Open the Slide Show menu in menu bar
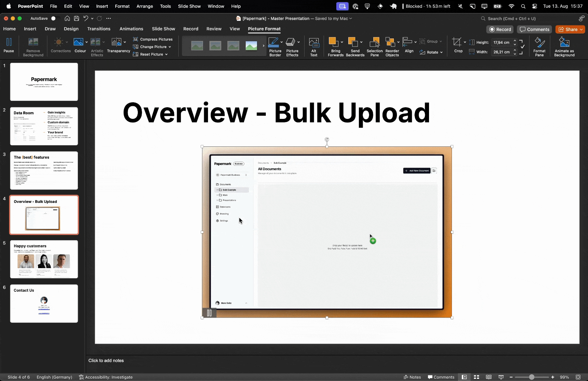 [x=189, y=6]
